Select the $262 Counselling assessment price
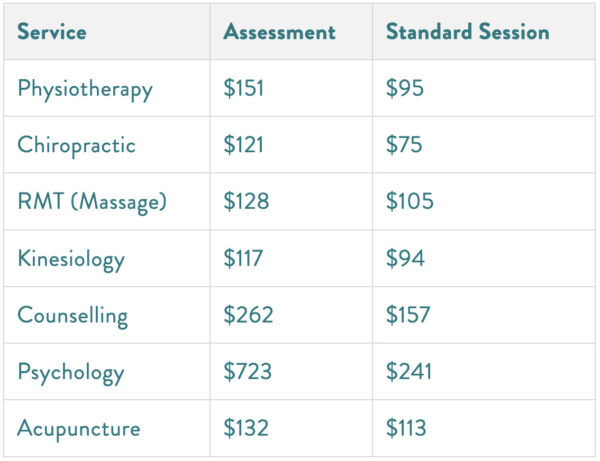The height and width of the screenshot is (461, 600). [x=248, y=316]
